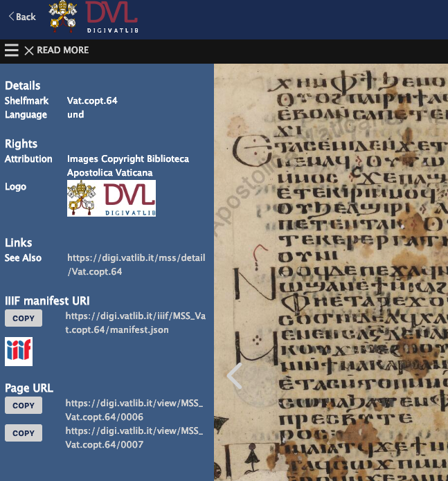Image resolution: width=448 pixels, height=481 pixels.
Task: Go back using the Back link
Action: tap(22, 17)
